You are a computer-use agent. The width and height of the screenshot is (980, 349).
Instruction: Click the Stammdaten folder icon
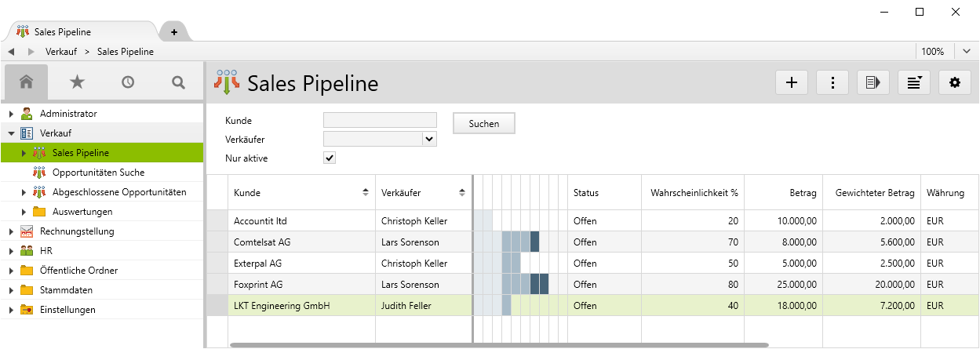click(27, 290)
